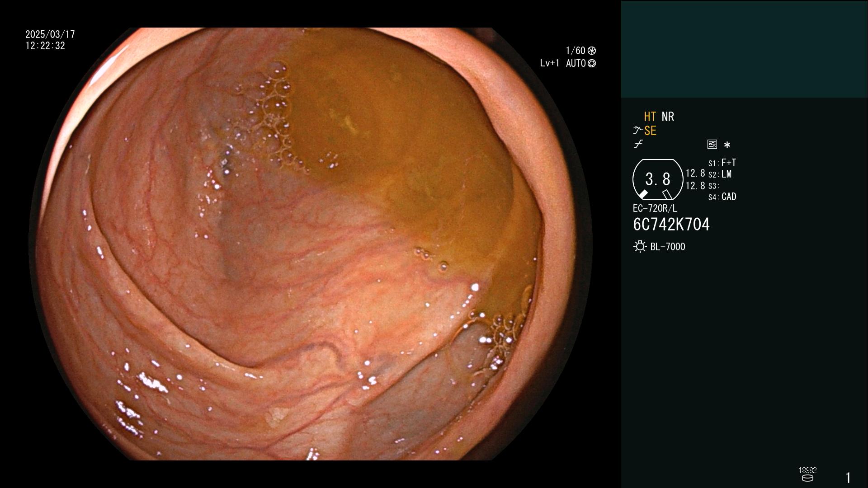Click the BL-7000 light source label
Screen dimensions: 868x488
coord(668,247)
